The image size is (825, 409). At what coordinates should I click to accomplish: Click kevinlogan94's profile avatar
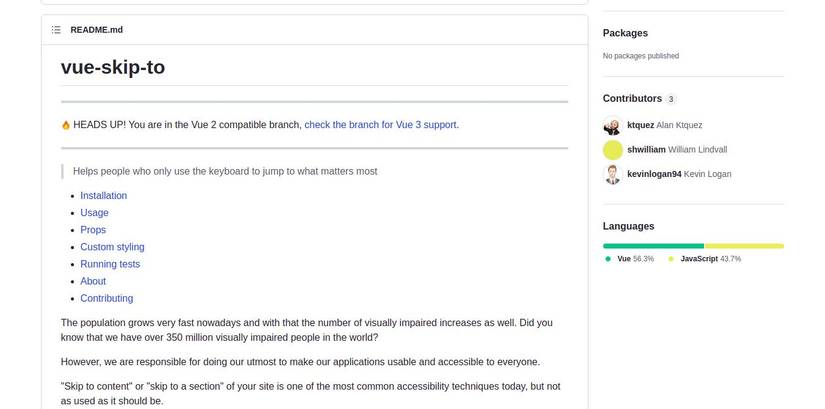coord(613,174)
